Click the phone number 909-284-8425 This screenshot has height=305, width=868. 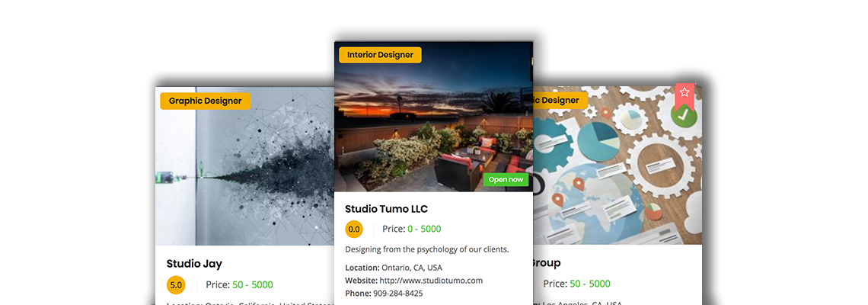tap(398, 293)
